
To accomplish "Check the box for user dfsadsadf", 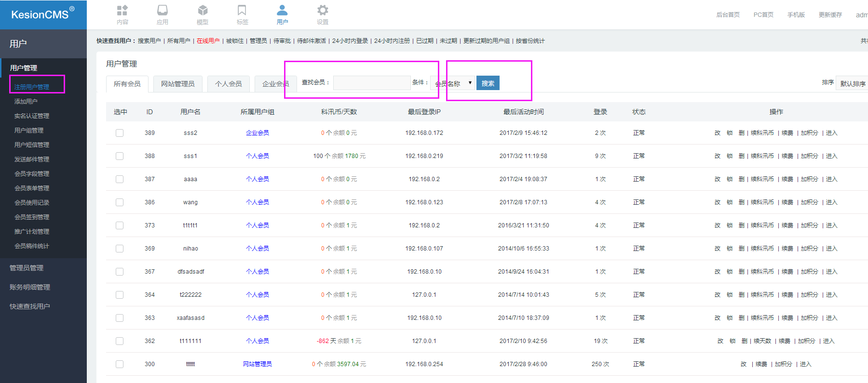I will (x=120, y=272).
